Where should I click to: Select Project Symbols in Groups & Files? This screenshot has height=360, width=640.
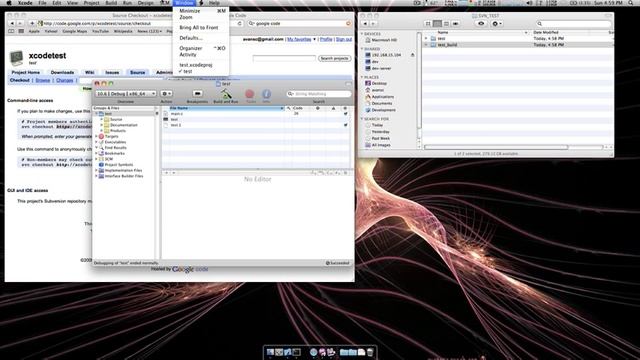pos(118,164)
